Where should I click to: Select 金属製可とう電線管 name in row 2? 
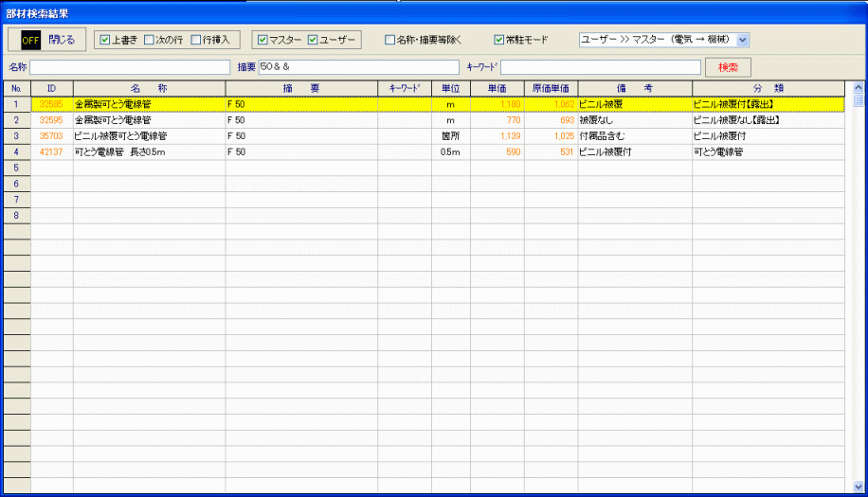coord(150,120)
